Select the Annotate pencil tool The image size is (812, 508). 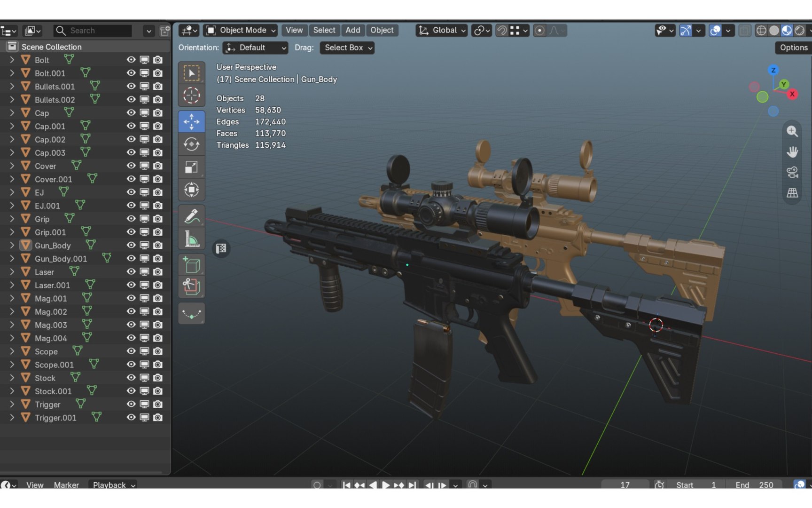(x=191, y=216)
